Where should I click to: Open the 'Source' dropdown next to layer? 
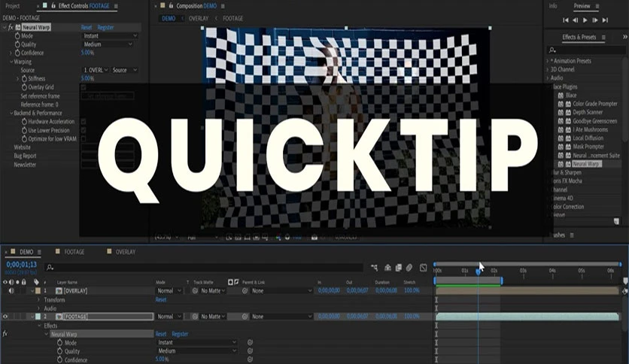pyautogui.click(x=124, y=70)
